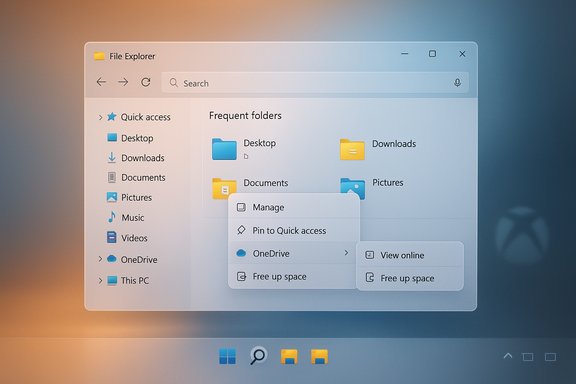Click the Quick access star icon
Viewport: 576px width, 384px height.
point(112,116)
